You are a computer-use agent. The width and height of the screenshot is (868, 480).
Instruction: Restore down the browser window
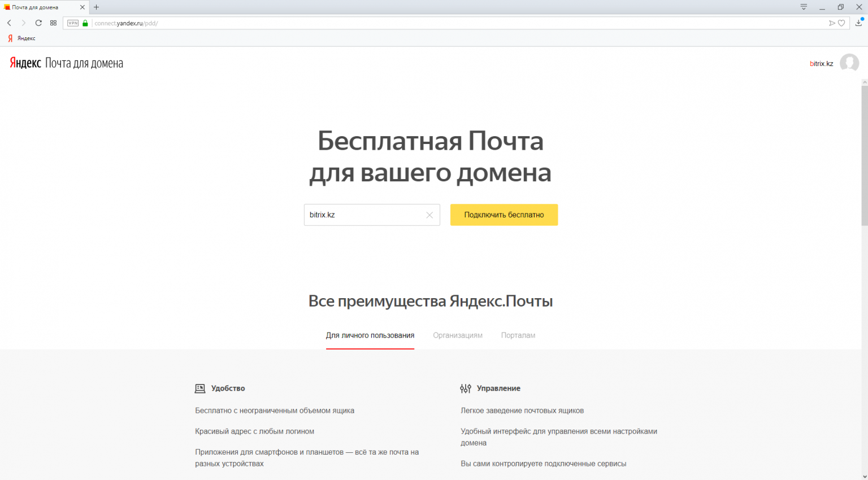(841, 7)
